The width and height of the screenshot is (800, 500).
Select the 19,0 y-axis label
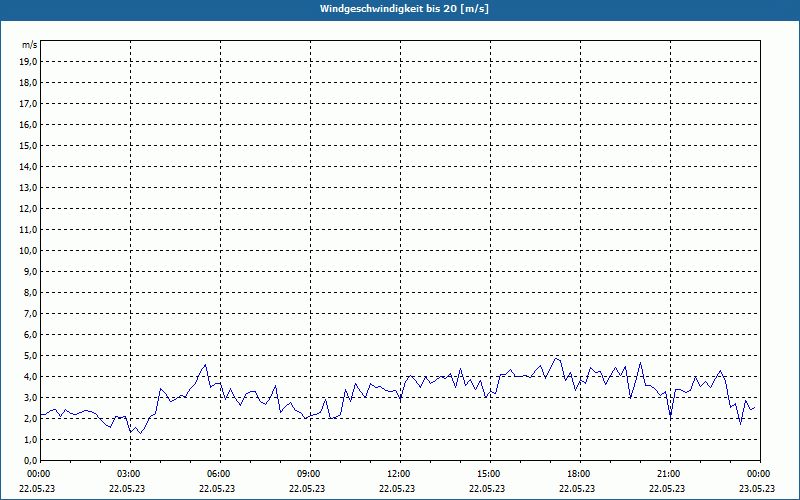point(28,61)
